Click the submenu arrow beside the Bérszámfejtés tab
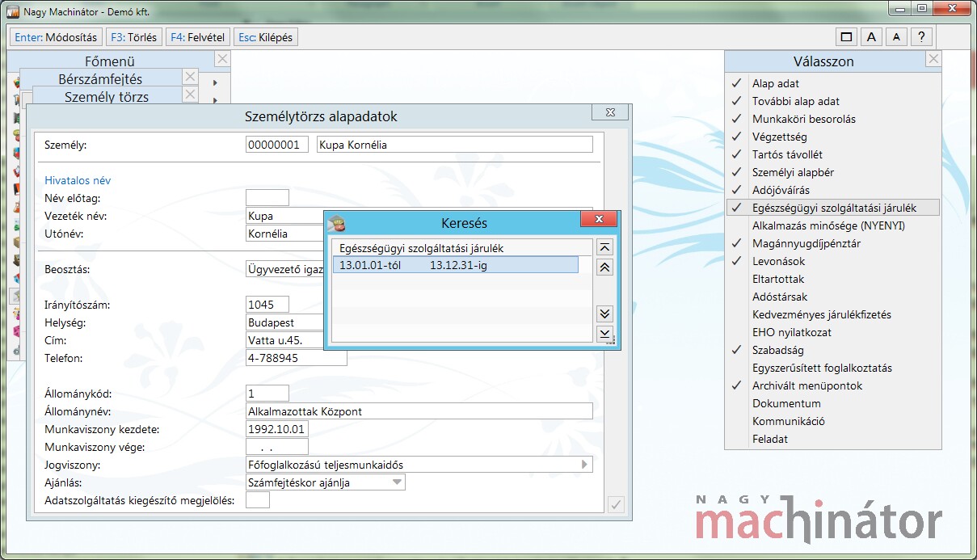The width and height of the screenshot is (977, 560). click(215, 82)
